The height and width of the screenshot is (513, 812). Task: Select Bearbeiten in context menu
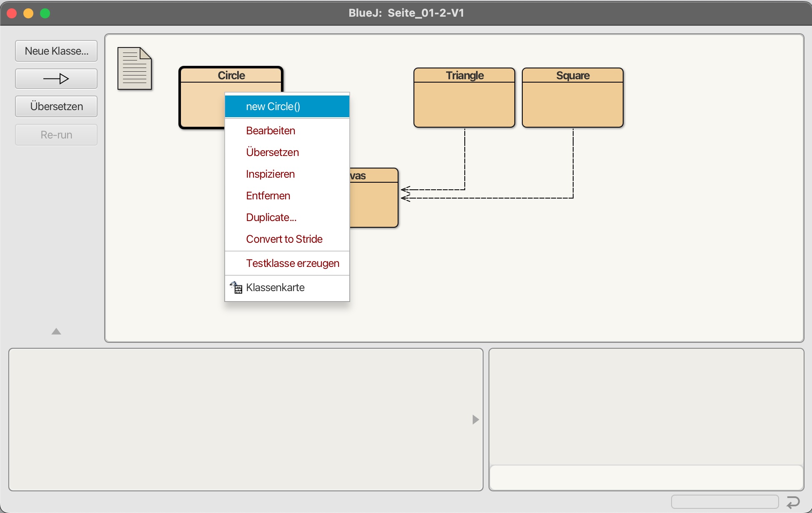coord(271,131)
